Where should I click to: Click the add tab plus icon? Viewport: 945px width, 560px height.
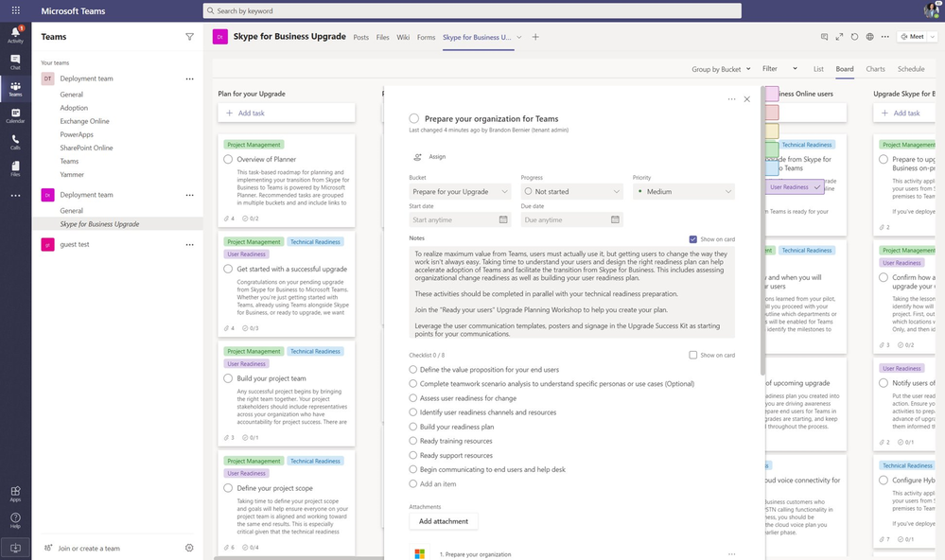click(535, 37)
